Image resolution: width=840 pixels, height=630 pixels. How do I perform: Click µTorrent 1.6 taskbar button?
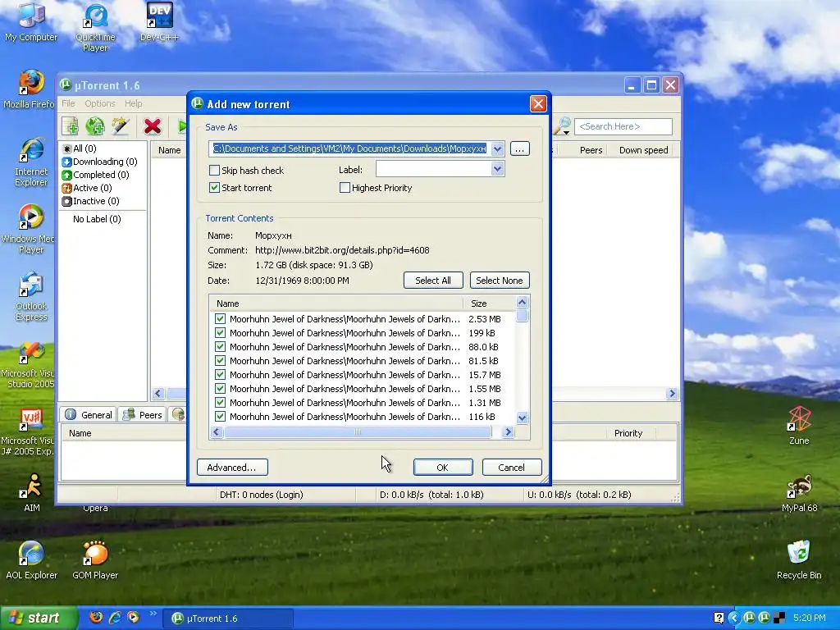tap(228, 619)
